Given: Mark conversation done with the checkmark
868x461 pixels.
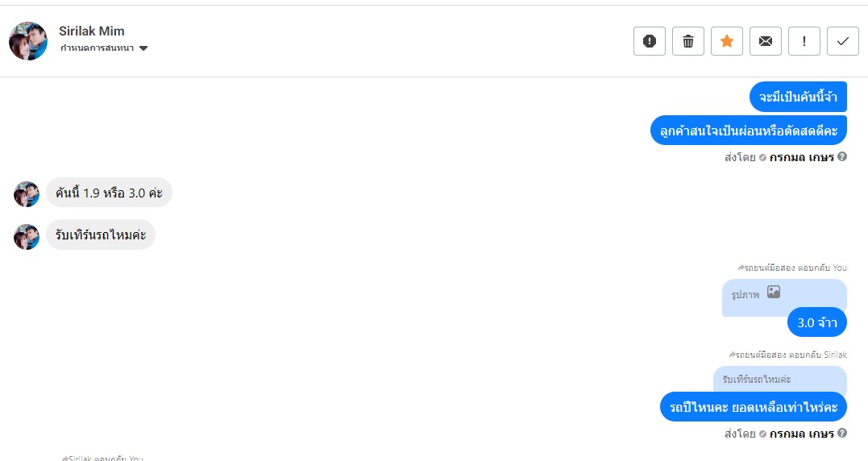Looking at the screenshot, I should 843,41.
